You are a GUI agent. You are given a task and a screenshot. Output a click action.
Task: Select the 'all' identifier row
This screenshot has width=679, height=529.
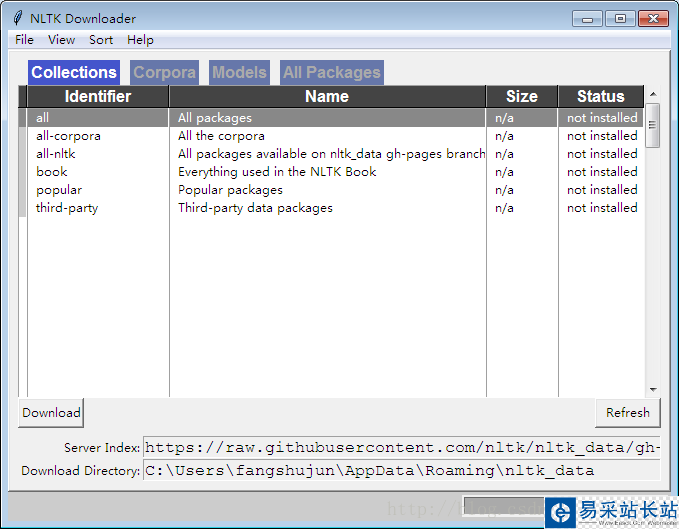pos(331,118)
